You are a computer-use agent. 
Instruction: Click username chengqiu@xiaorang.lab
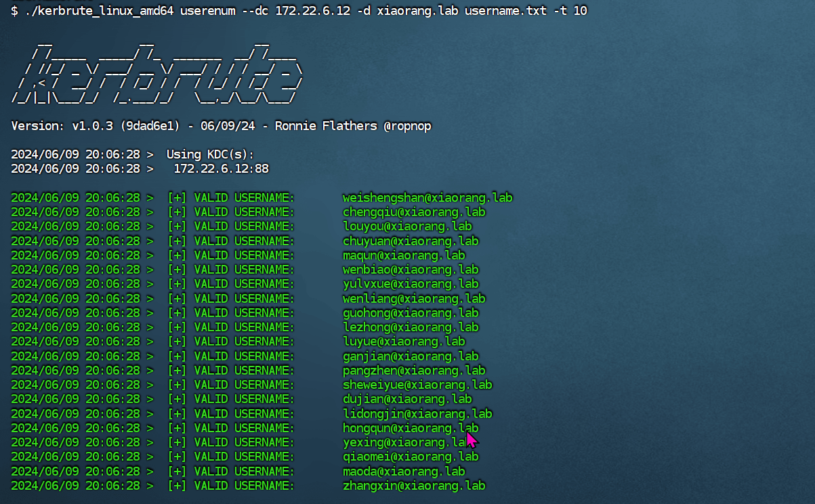(413, 212)
